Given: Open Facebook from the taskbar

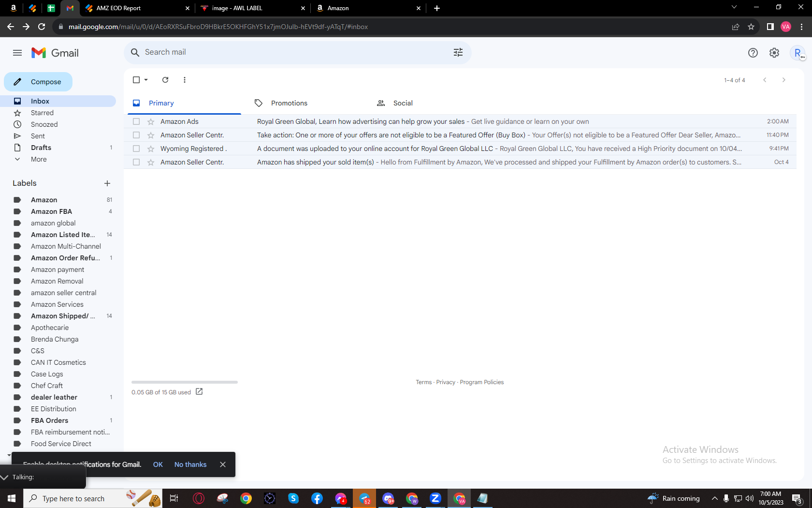Looking at the screenshot, I should tap(317, 498).
